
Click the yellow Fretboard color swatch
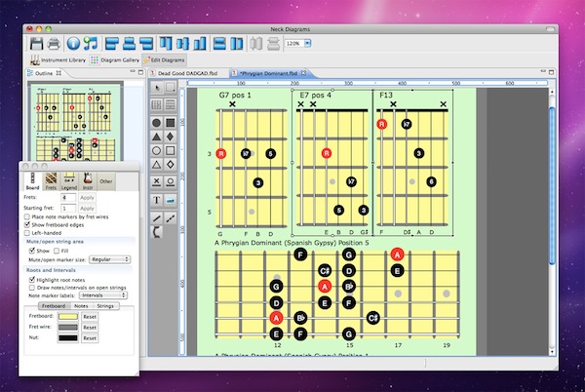pos(68,317)
